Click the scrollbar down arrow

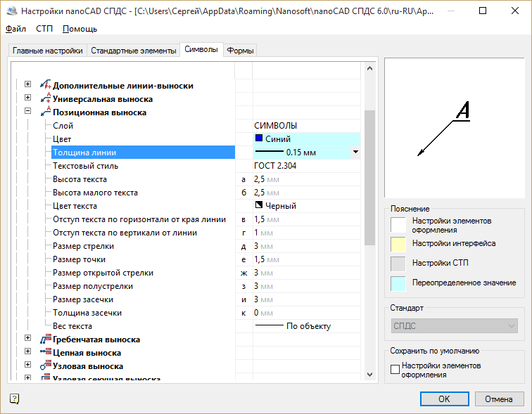pos(370,375)
